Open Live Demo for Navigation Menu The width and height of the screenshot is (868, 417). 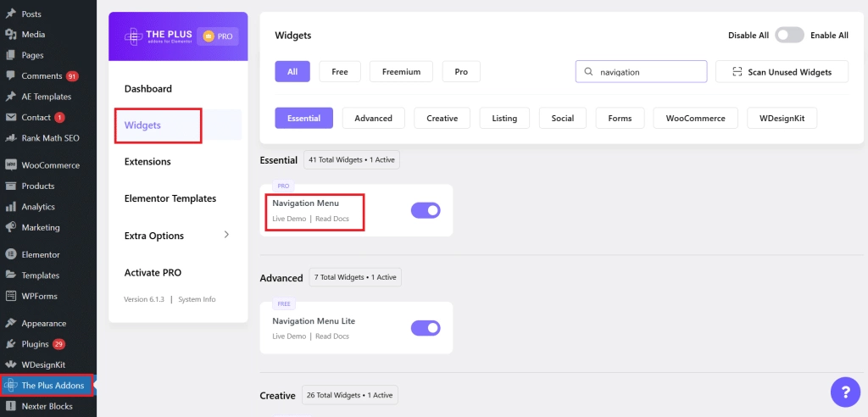coord(289,219)
